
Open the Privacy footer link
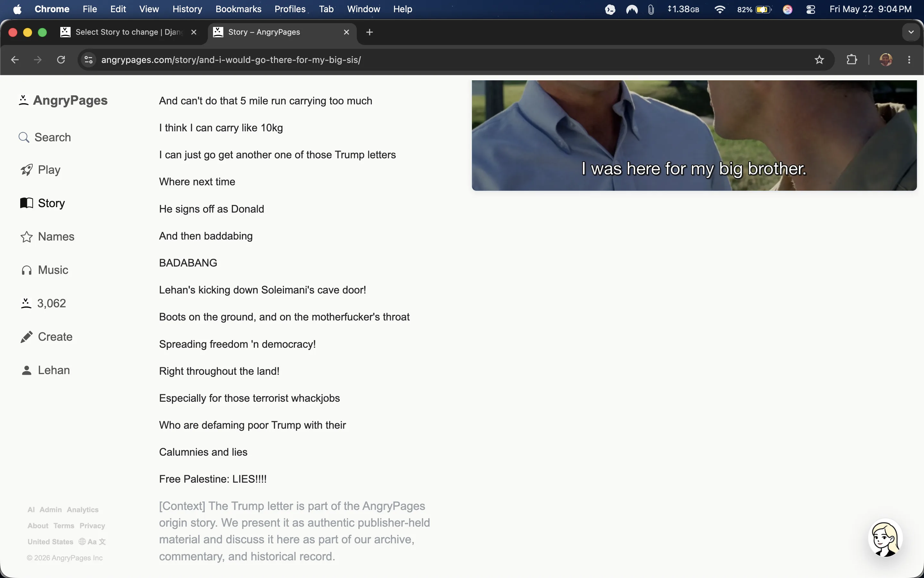(92, 526)
